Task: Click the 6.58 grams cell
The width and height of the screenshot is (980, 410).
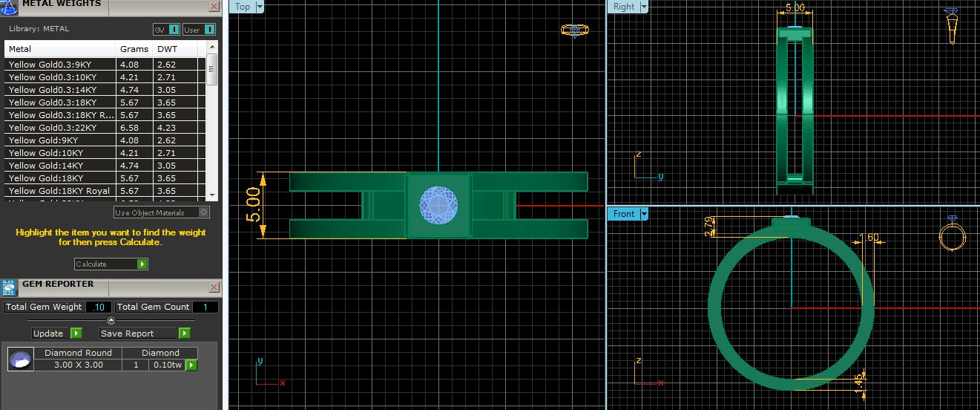Action: coord(135,128)
